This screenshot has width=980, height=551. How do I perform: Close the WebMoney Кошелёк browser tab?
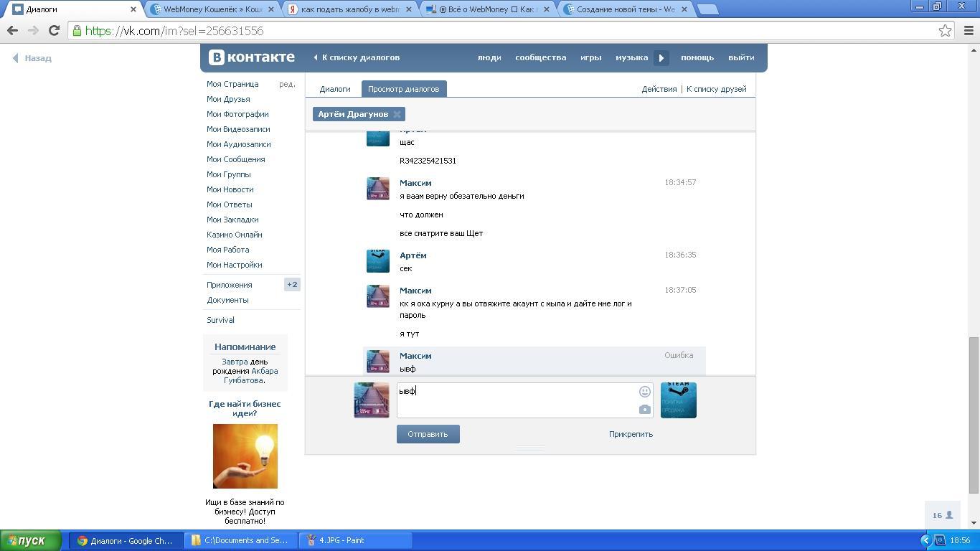click(270, 9)
